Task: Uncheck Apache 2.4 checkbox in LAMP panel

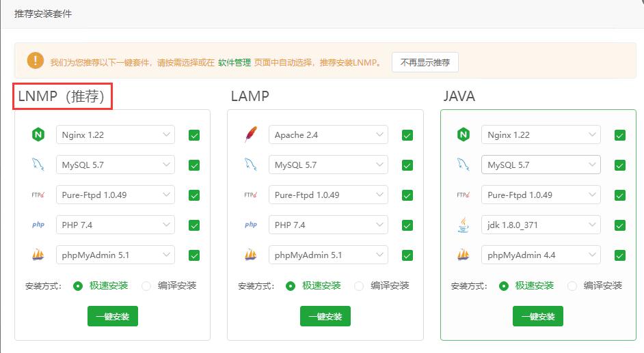Action: click(407, 135)
